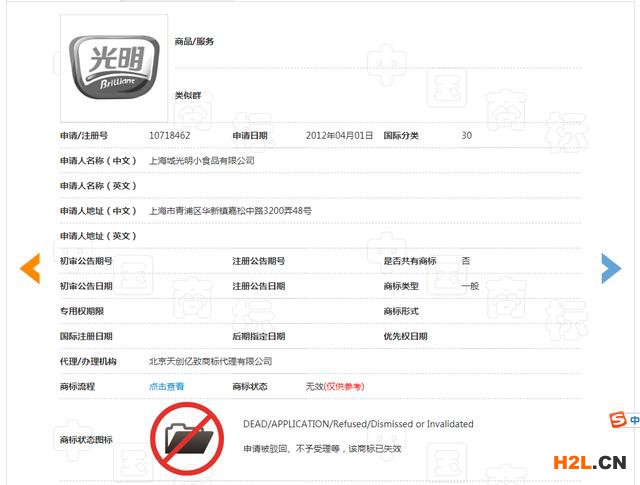Click the applicant address 上海市青浦区华新镇嘉松中路3200弄48号

click(x=230, y=211)
